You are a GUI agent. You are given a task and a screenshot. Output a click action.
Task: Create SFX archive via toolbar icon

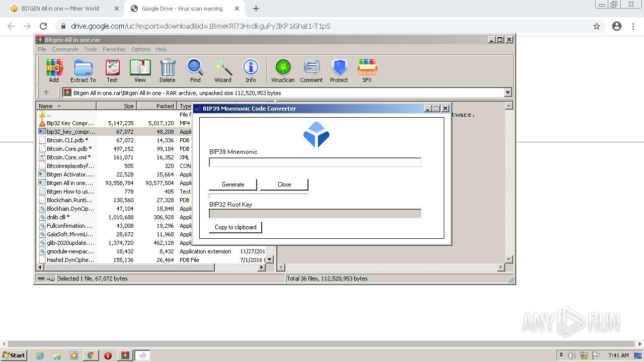(x=367, y=70)
